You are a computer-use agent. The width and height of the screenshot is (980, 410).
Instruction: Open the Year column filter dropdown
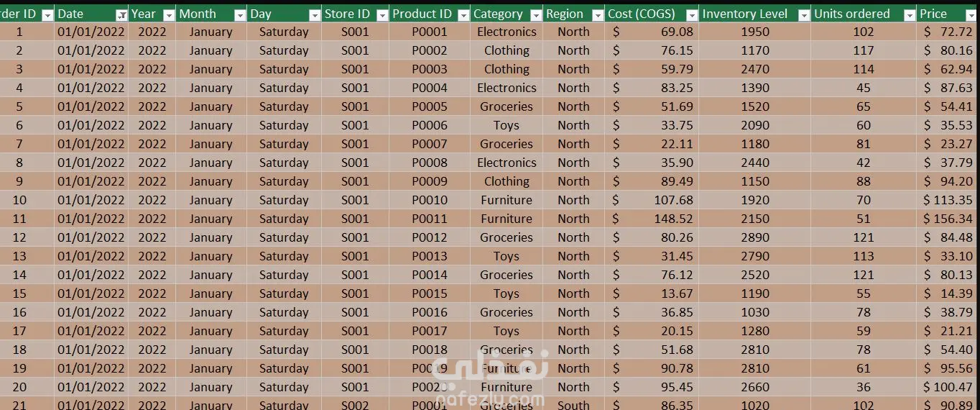point(169,14)
